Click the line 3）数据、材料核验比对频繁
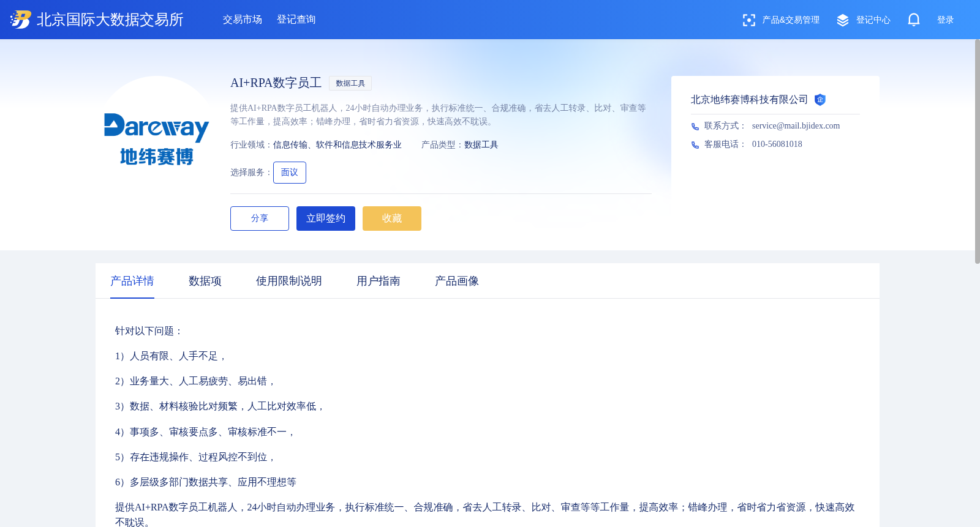Image resolution: width=980 pixels, height=527 pixels. (221, 406)
